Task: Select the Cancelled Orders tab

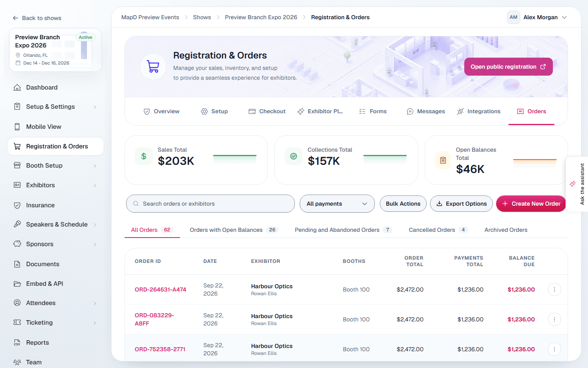Action: pos(438,230)
